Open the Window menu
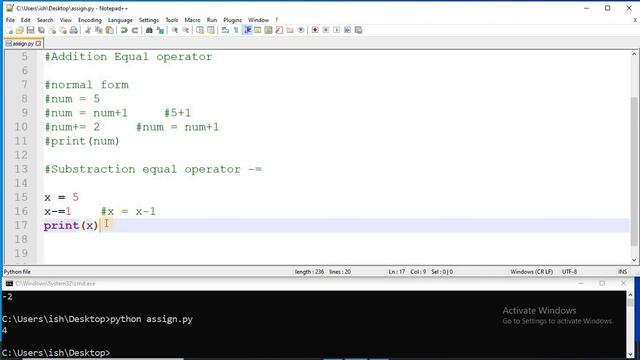This screenshot has height=360, width=640. click(x=258, y=20)
